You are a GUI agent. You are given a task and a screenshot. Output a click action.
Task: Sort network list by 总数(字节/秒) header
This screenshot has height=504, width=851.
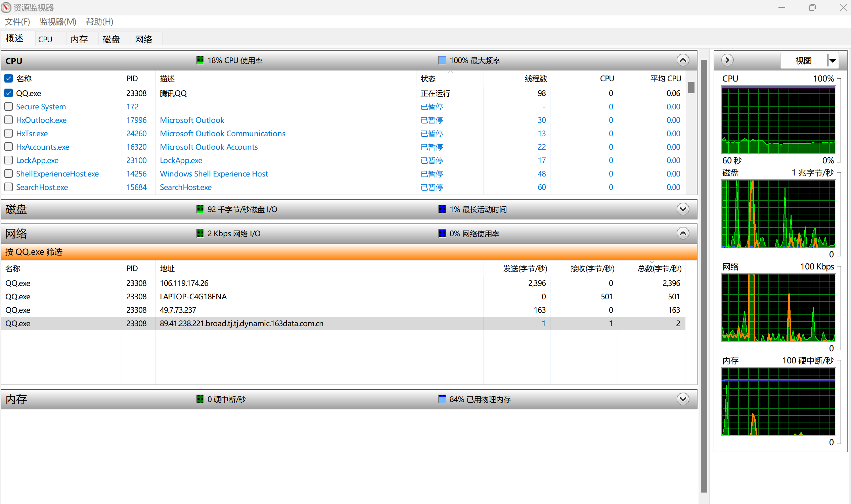pyautogui.click(x=652, y=268)
